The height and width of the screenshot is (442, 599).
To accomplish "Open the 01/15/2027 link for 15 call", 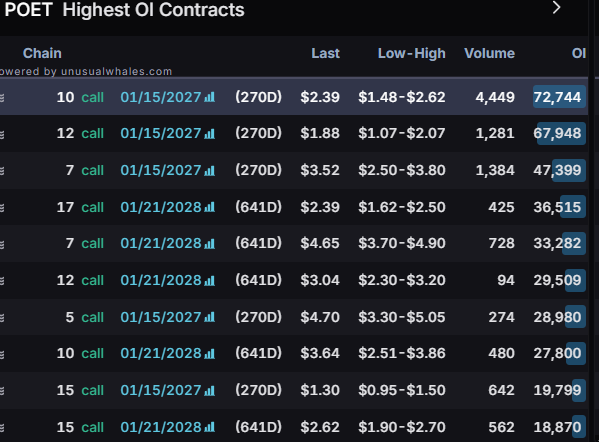I will tap(160, 390).
